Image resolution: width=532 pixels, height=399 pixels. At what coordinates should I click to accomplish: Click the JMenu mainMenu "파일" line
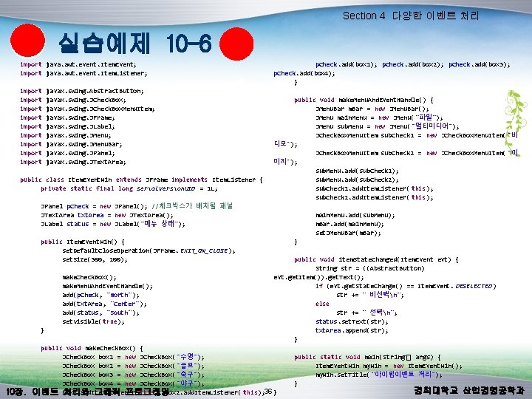(379, 117)
